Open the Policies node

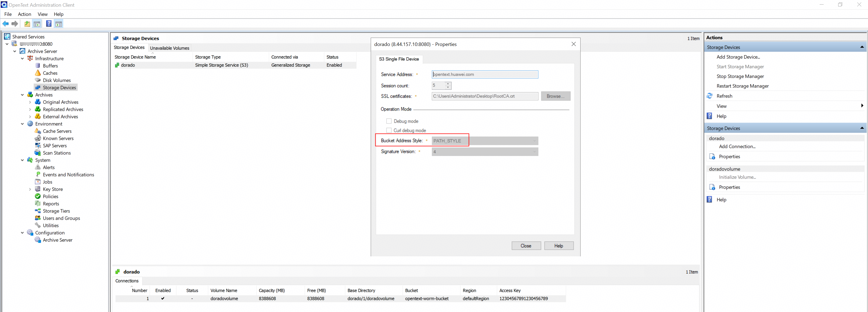[x=51, y=196]
